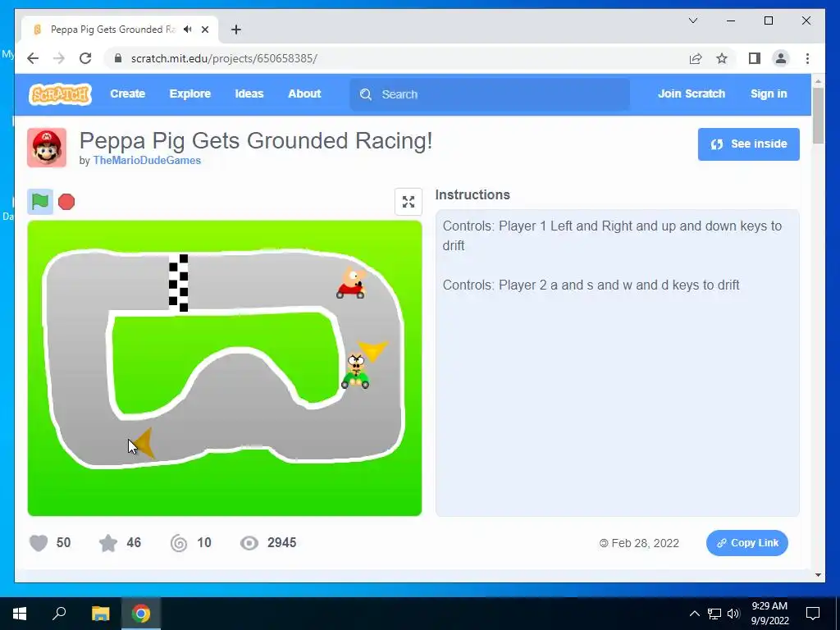This screenshot has width=840, height=630.
Task: Share this page icon in address bar
Action: tap(696, 58)
